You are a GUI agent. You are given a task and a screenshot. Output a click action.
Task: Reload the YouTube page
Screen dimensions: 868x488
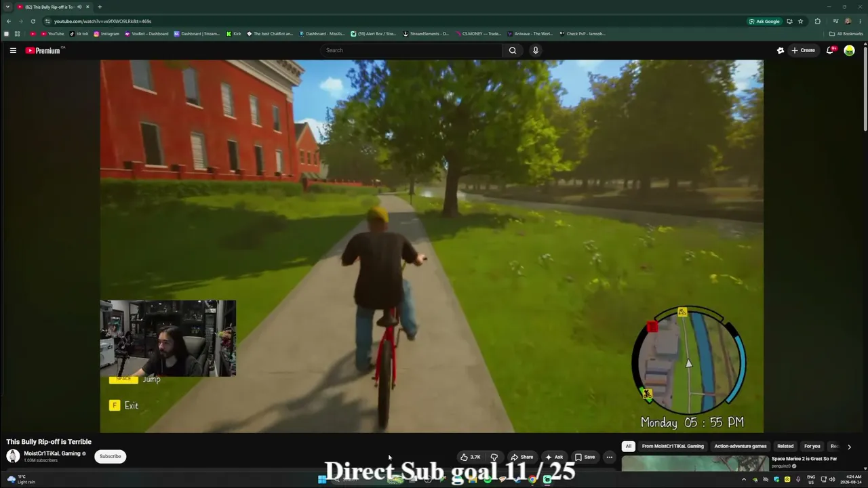pyautogui.click(x=33, y=21)
